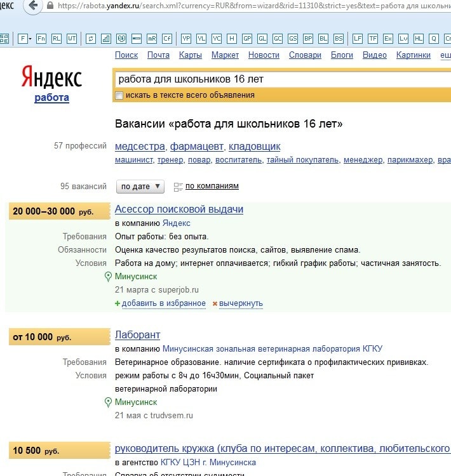
Task: Click the mR toolbar icon
Action: point(152,39)
